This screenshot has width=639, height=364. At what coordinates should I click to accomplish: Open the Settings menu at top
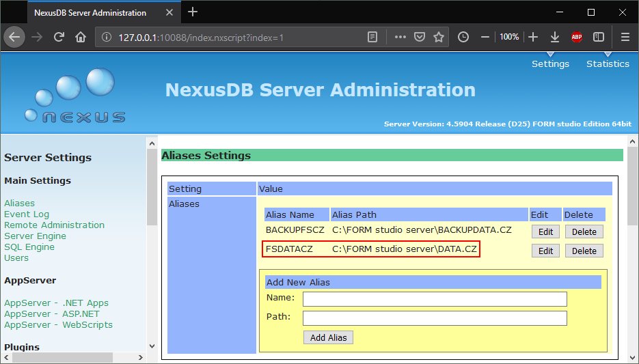(550, 64)
